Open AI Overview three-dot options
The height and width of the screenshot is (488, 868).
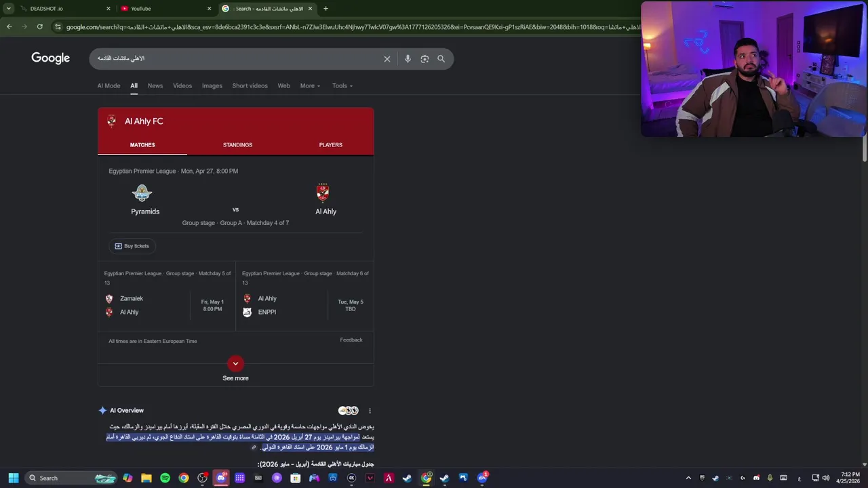370,411
